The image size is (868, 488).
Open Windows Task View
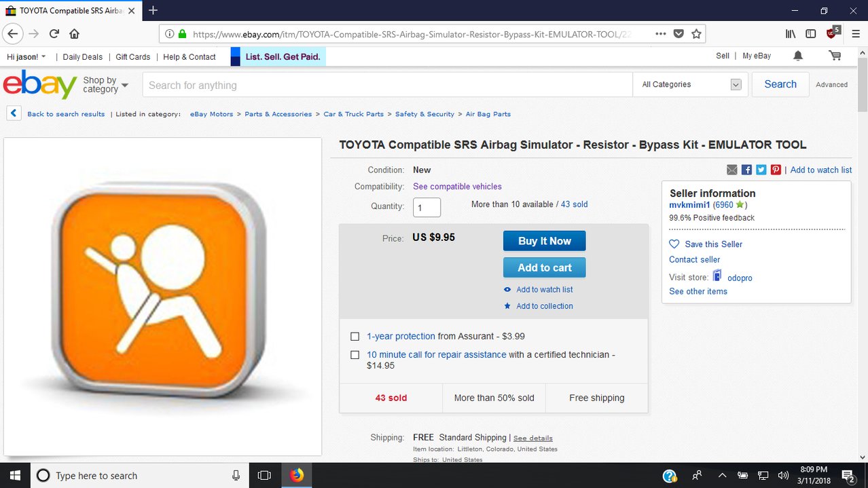[x=265, y=475]
